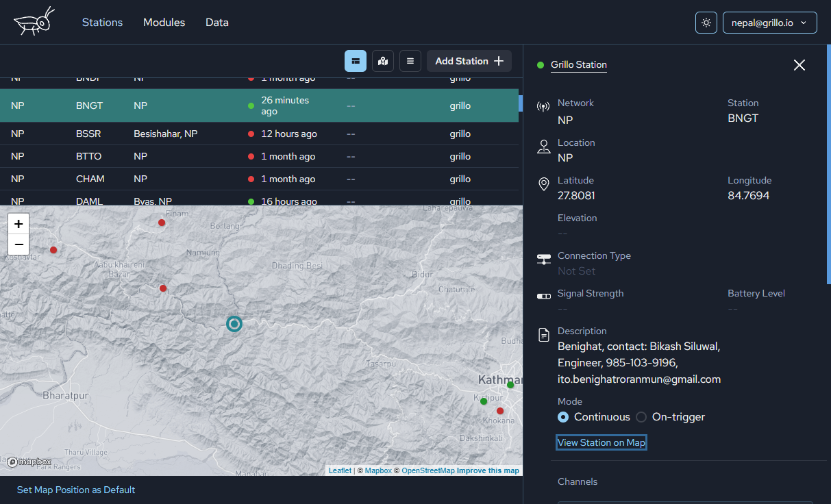Click the Add Station button
831x504 pixels.
pyautogui.click(x=469, y=61)
